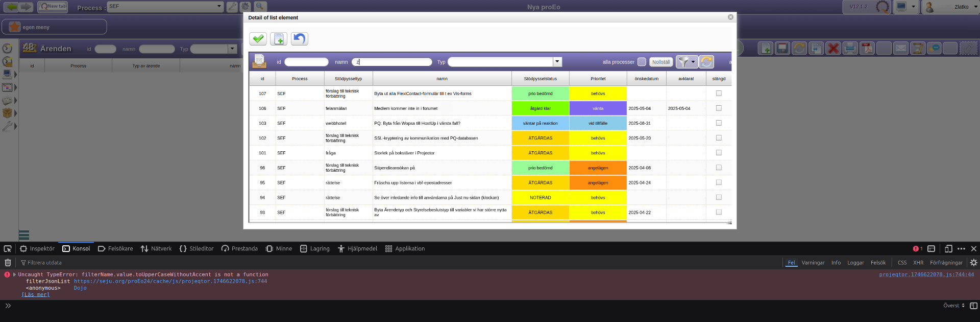Check 'stängd' box for row 103

click(719, 123)
